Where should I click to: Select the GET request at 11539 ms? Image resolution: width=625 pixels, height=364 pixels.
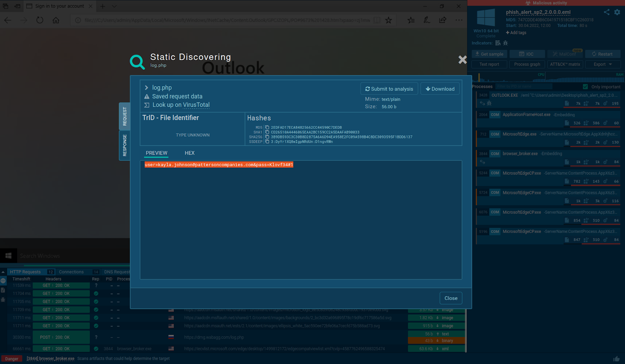coord(69,286)
